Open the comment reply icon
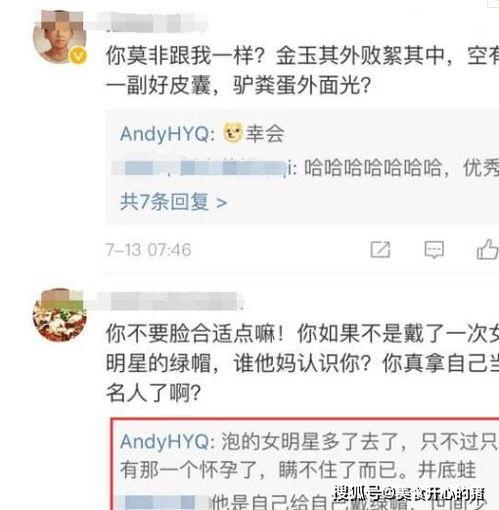 tap(434, 250)
